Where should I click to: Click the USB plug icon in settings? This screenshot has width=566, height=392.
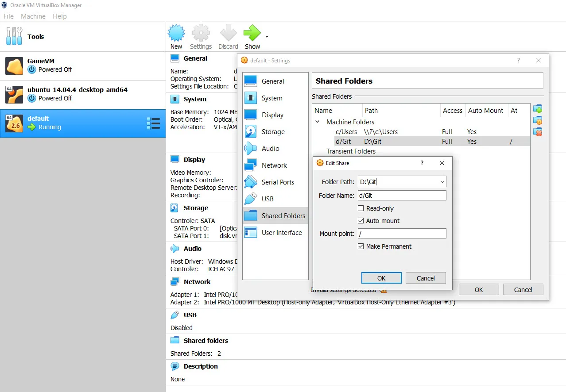[251, 199]
